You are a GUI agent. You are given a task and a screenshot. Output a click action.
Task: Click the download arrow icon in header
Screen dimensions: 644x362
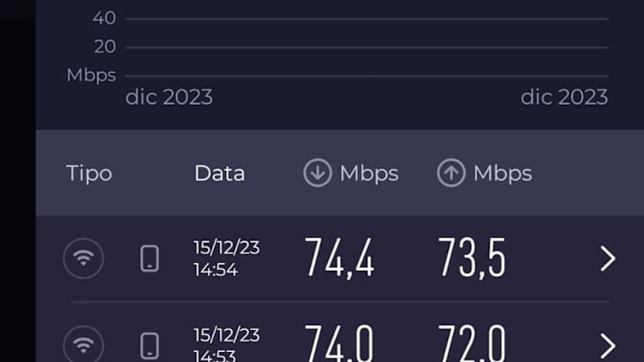click(x=317, y=173)
